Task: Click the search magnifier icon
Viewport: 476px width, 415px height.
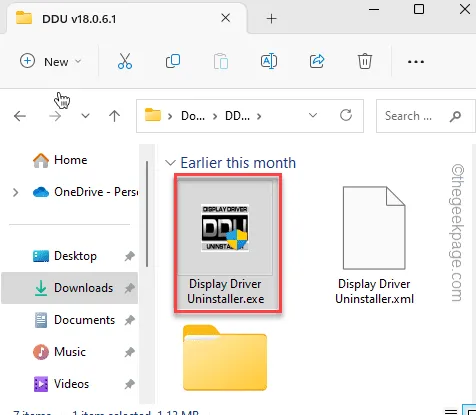Action: coord(455,116)
